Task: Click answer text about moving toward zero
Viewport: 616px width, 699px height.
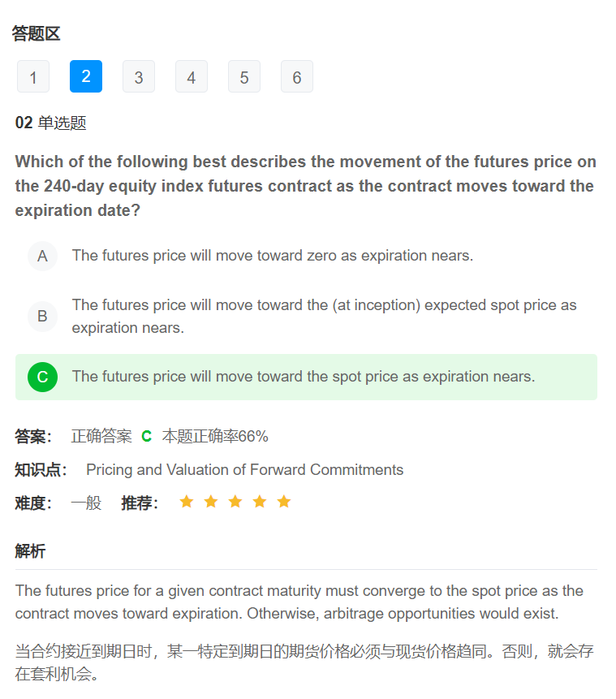Action: click(272, 256)
